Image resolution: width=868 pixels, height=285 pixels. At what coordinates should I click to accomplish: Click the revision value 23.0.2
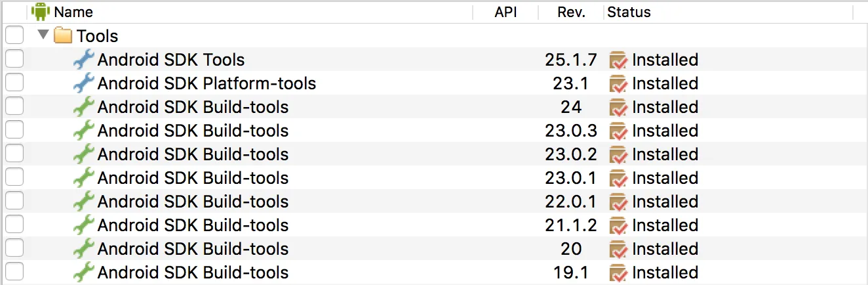(x=571, y=154)
